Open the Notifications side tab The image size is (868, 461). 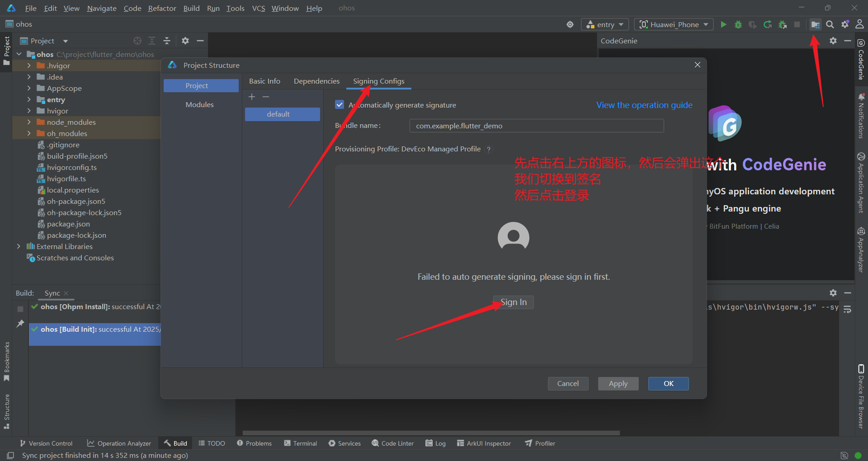coord(861,116)
